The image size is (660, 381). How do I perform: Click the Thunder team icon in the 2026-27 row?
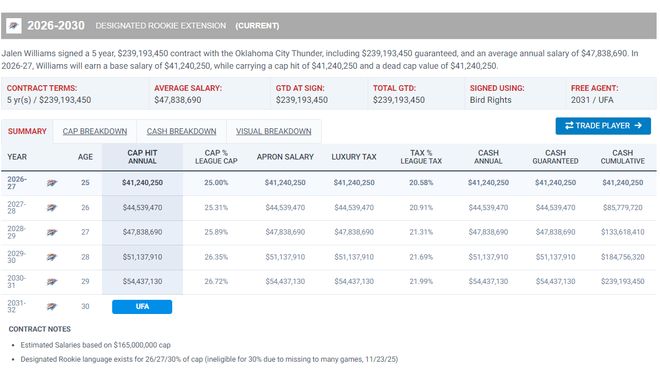52,183
